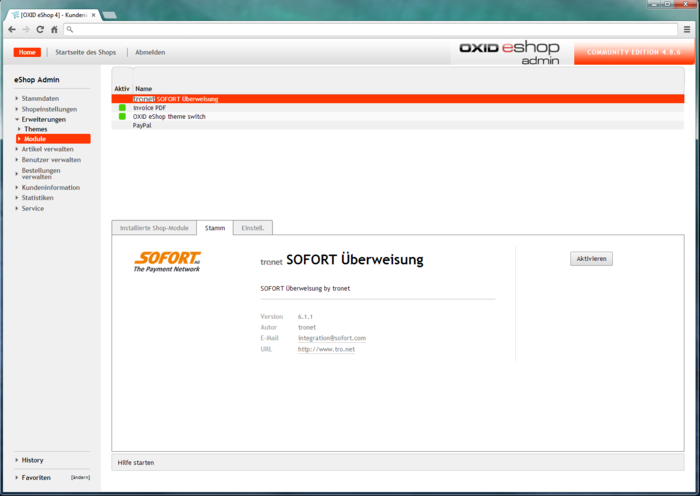The width and height of the screenshot is (700, 496).
Task: Click the browser back arrow
Action: 12,29
